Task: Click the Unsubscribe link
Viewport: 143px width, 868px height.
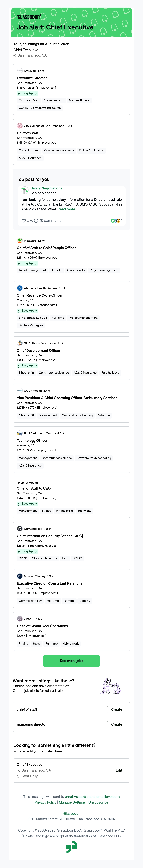Action: (x=98, y=802)
